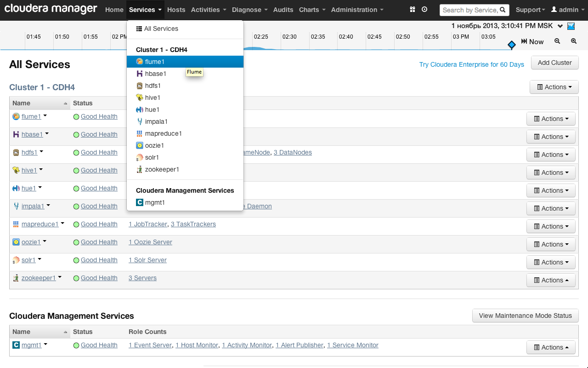588x368 pixels.
Task: Click the caret next to hbase1 in the table
Action: pyautogui.click(x=47, y=134)
